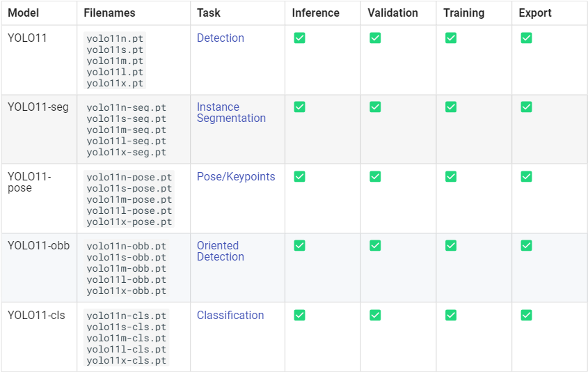Click YOLO11-pose Export checkmark
The width and height of the screenshot is (588, 372).
(x=527, y=176)
